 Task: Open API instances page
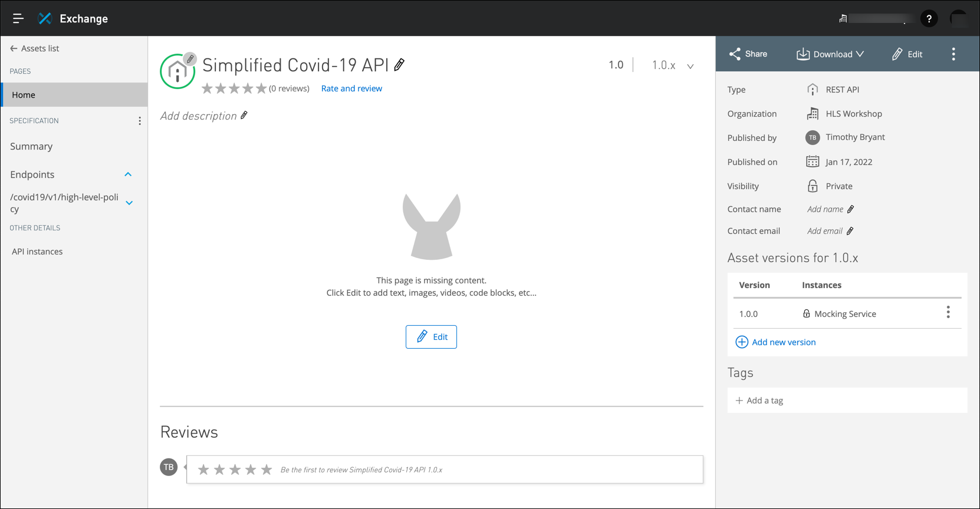pyautogui.click(x=37, y=252)
